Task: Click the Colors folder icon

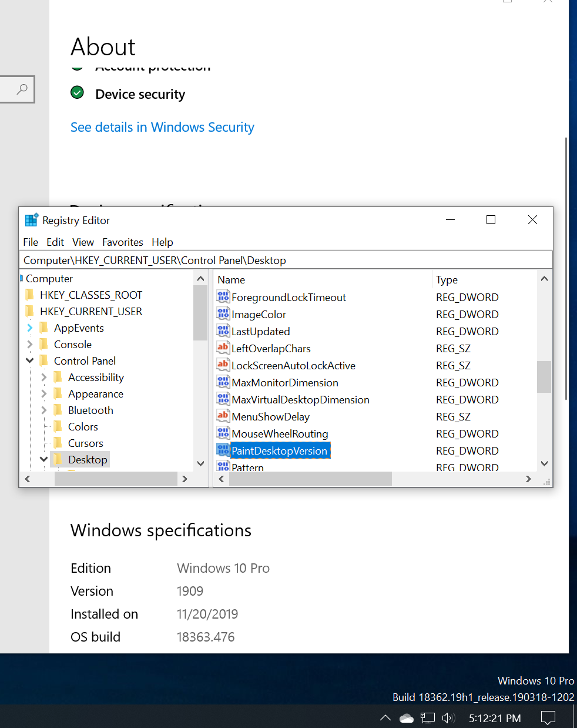Action: (x=58, y=426)
